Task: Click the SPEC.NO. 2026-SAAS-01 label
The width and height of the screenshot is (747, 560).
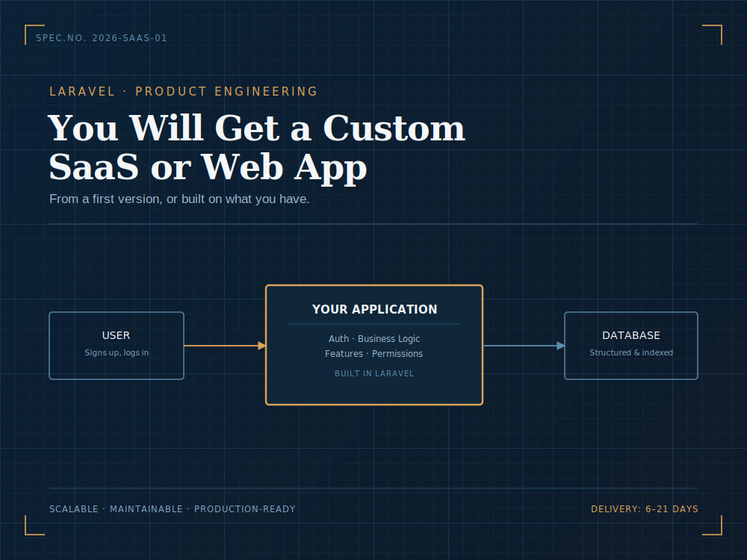Action: click(x=102, y=38)
